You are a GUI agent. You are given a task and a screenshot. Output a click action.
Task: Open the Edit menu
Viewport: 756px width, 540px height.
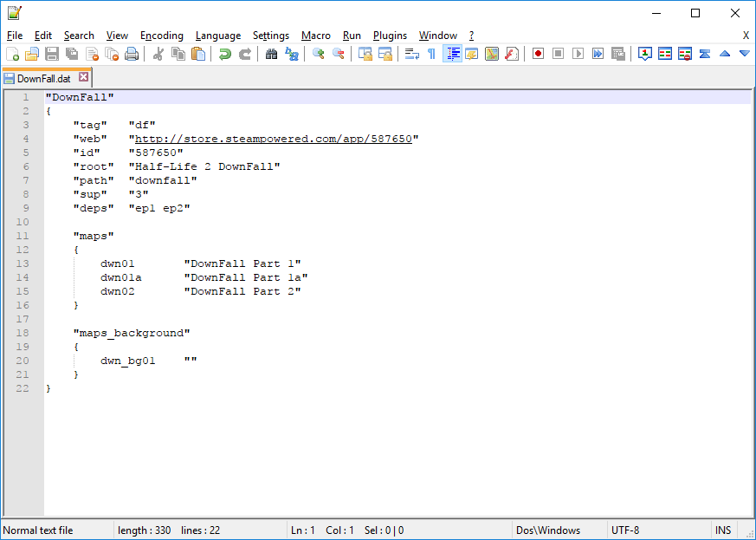(x=43, y=36)
